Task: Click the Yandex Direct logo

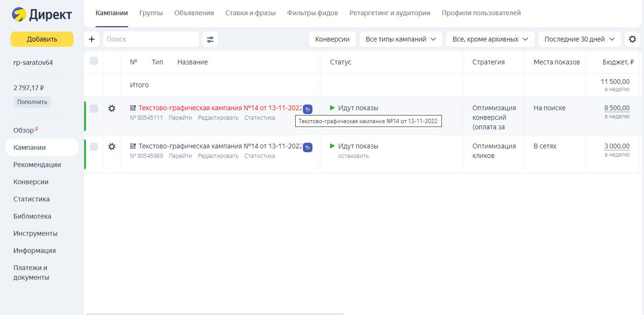Action: tap(42, 15)
